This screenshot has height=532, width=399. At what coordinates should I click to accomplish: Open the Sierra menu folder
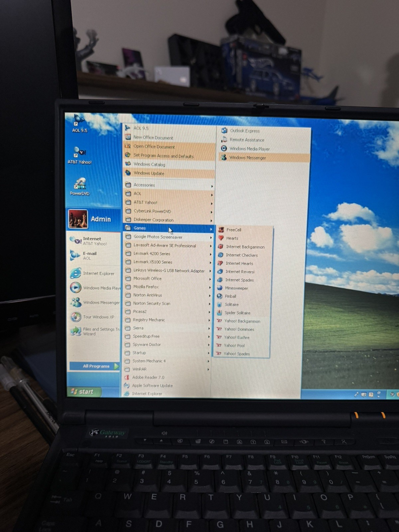coord(167,328)
